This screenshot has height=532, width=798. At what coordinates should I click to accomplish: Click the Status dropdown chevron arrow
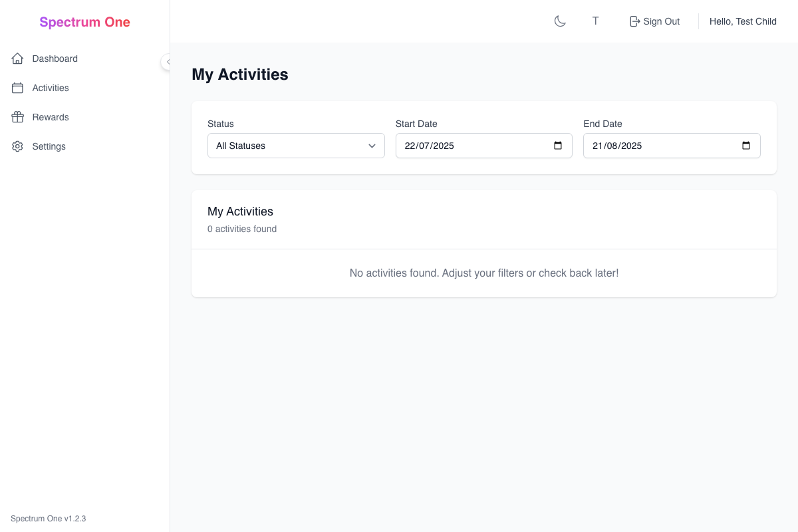pos(372,145)
